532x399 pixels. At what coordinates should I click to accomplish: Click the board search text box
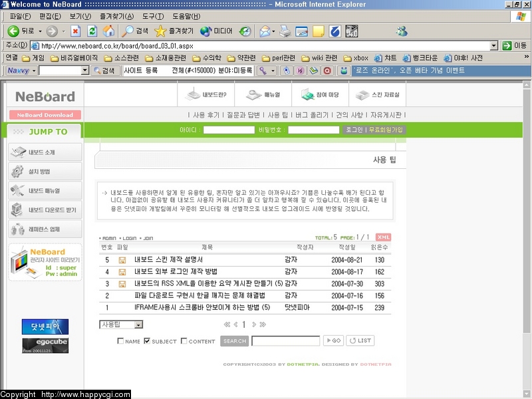pos(286,340)
